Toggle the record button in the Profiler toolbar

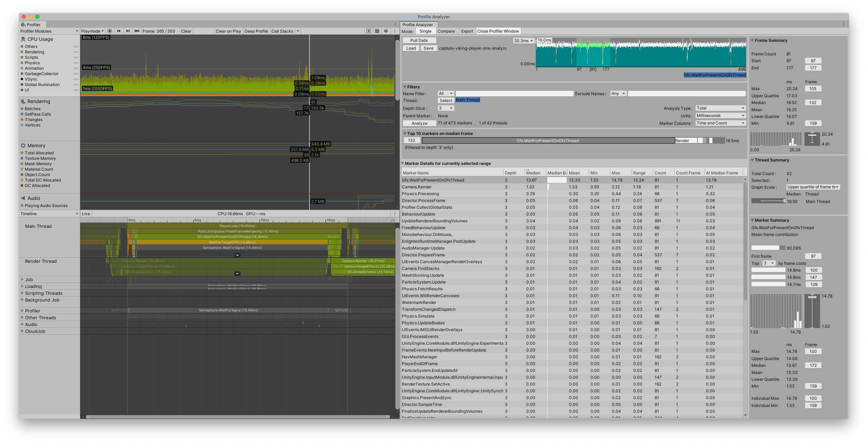point(109,31)
